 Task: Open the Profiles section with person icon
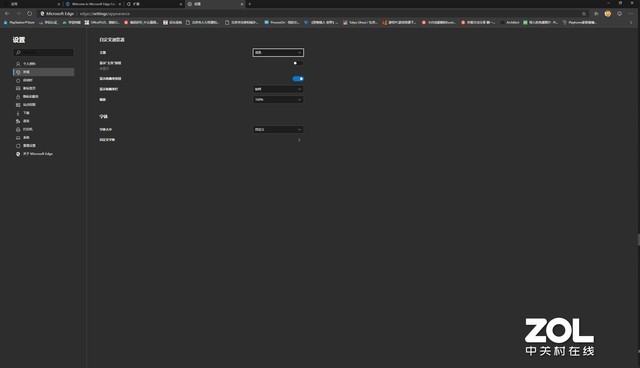pos(43,64)
